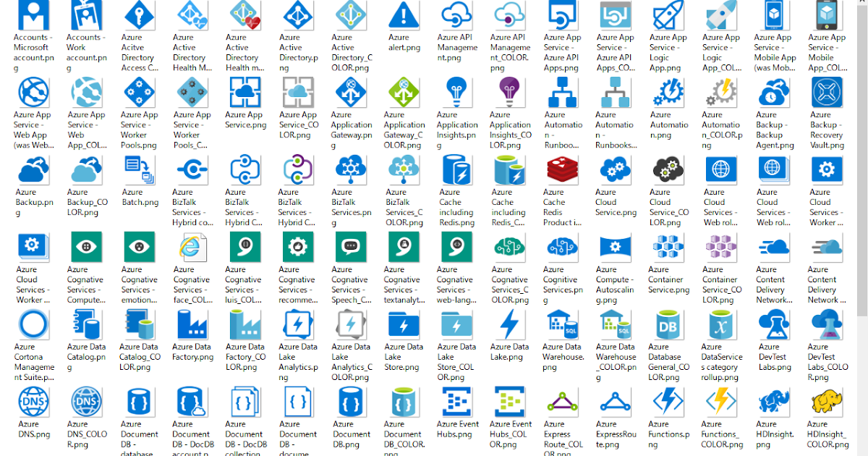Select the Azure Cloud Service.png gears icon
The height and width of the screenshot is (456, 868).
[x=616, y=169]
